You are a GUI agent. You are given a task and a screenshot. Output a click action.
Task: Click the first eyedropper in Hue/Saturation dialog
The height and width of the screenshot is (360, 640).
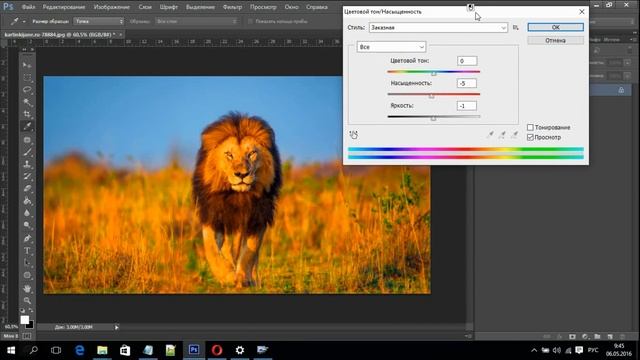coord(490,134)
